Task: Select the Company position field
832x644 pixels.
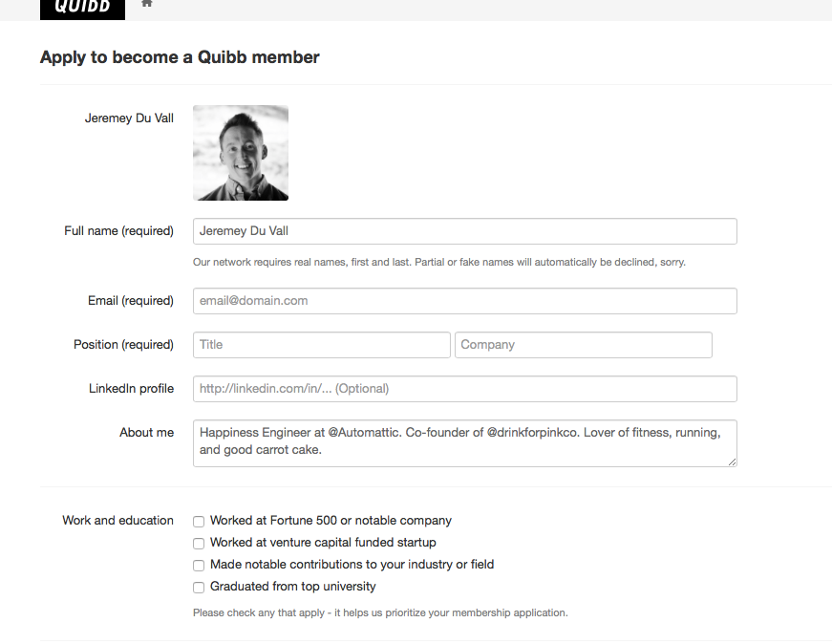Action: pos(583,345)
